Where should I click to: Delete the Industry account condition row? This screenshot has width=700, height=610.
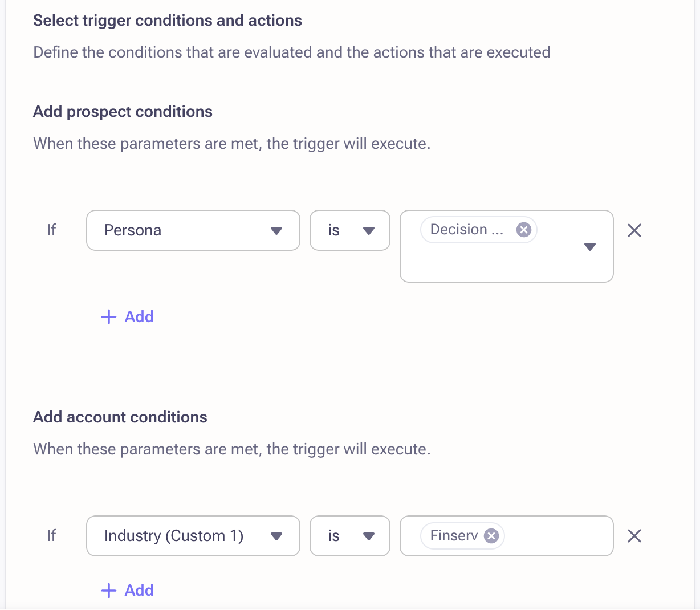click(634, 535)
